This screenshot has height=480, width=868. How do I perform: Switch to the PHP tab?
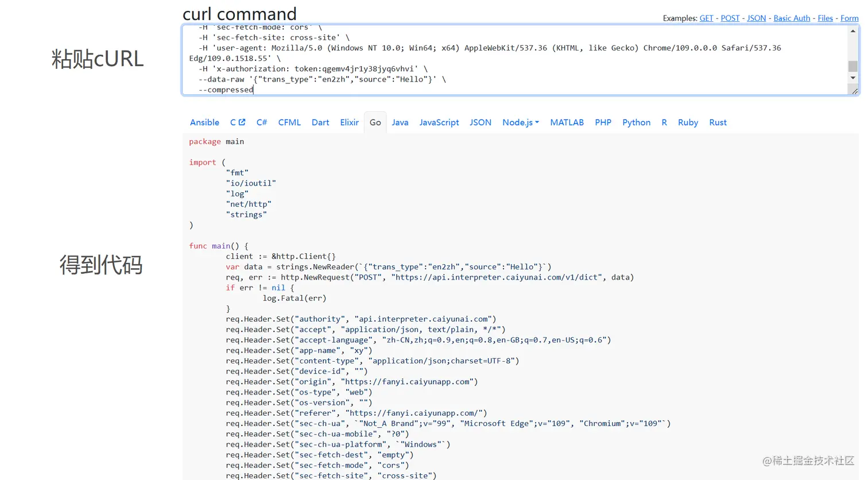pyautogui.click(x=603, y=122)
